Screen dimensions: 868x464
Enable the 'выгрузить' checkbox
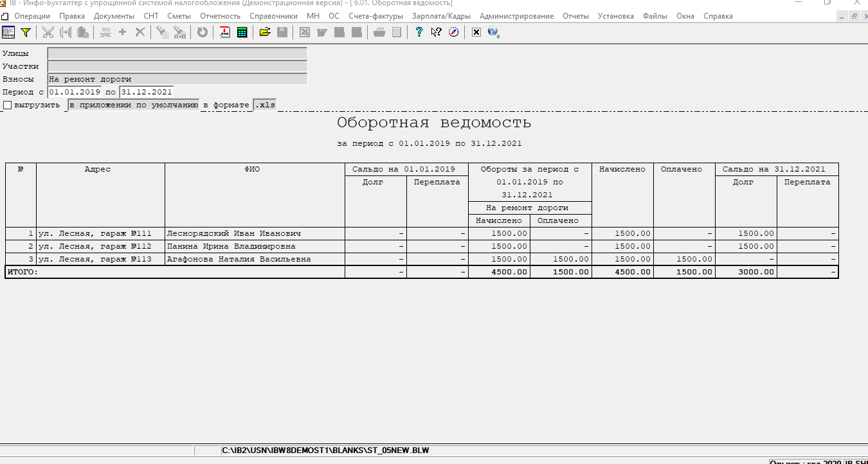click(x=8, y=105)
